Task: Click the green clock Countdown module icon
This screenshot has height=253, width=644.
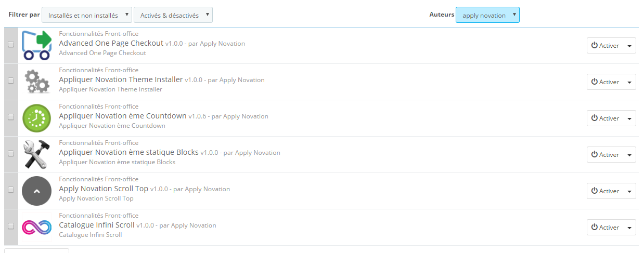Action: [x=36, y=118]
